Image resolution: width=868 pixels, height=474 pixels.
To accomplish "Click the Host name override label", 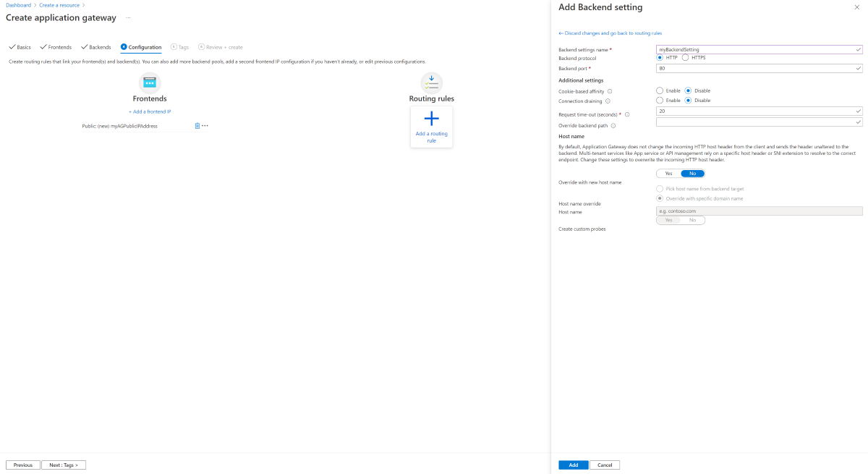I will (x=579, y=204).
